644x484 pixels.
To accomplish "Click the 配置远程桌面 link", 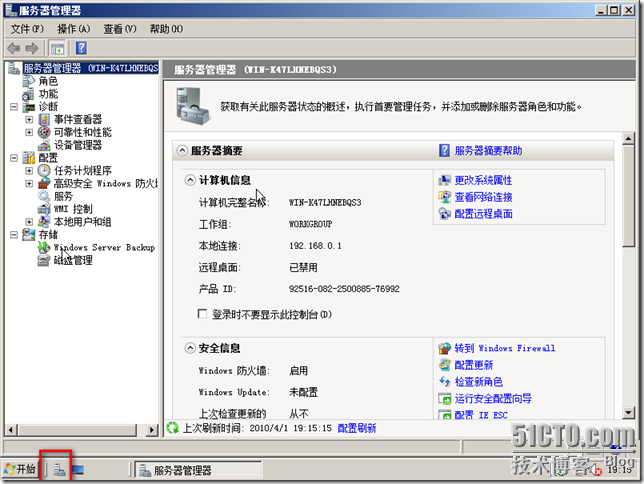I will click(x=483, y=214).
